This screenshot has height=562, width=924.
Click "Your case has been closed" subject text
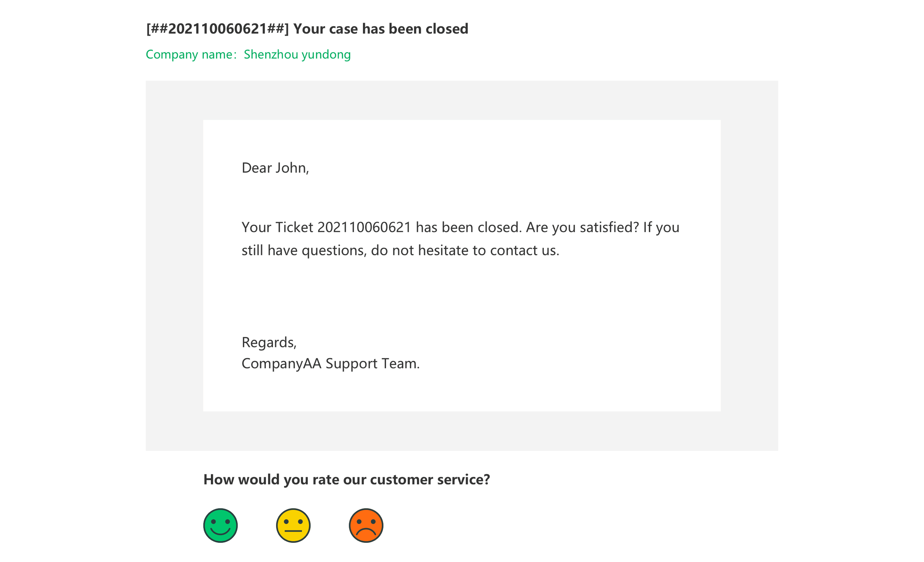pos(381,29)
